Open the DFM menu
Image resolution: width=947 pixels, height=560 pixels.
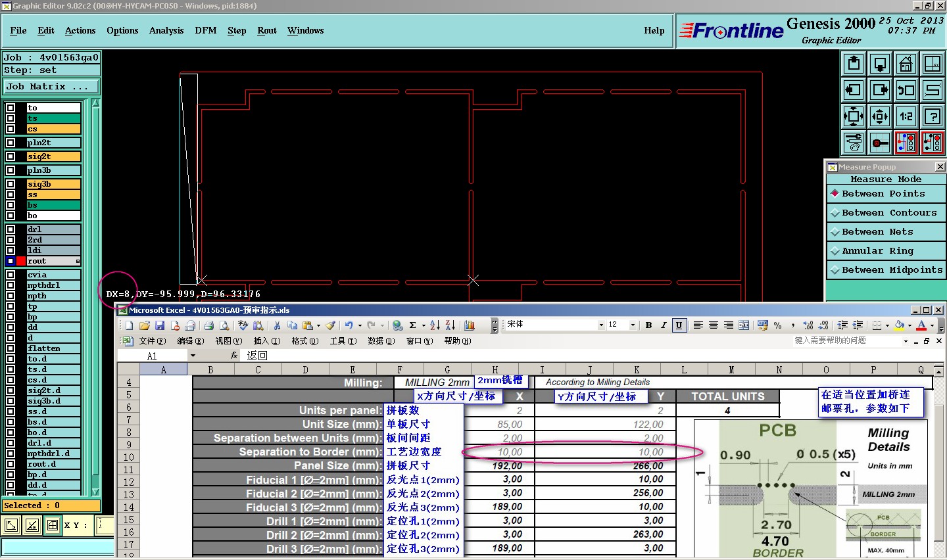206,31
